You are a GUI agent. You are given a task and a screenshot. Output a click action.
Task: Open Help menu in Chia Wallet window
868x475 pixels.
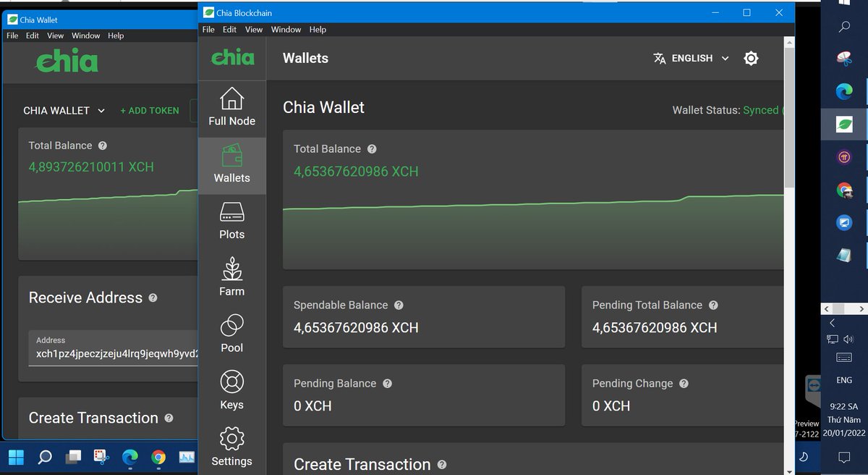pyautogui.click(x=116, y=35)
